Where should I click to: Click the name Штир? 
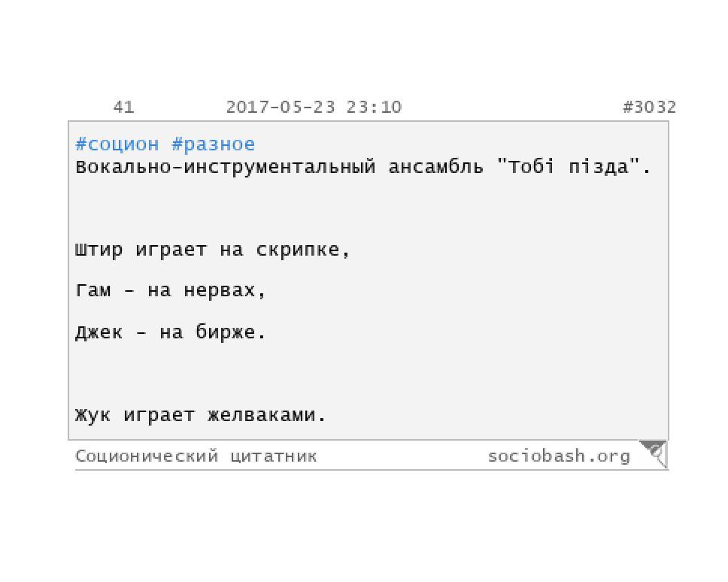[99, 250]
